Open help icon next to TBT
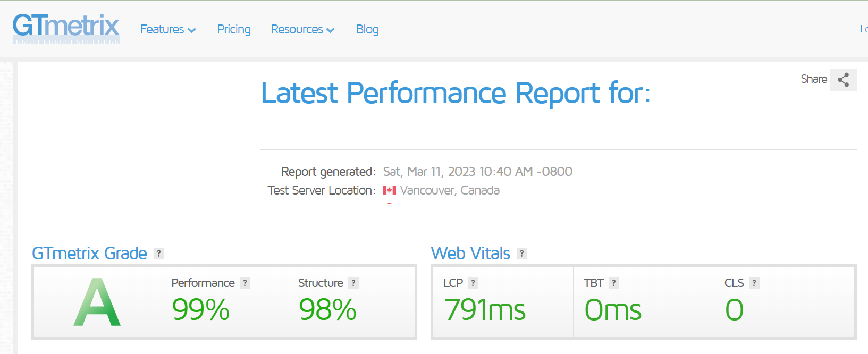This screenshot has width=868, height=354. [614, 283]
